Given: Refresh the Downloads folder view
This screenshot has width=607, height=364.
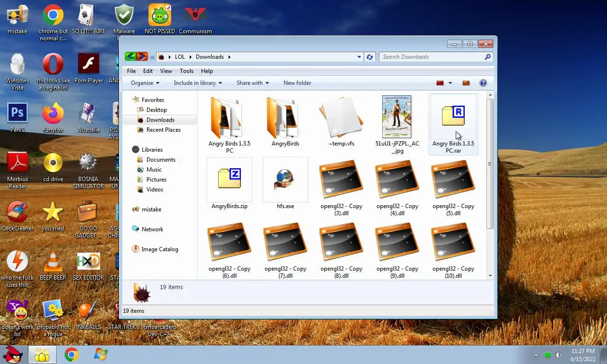Looking at the screenshot, I should click(370, 57).
